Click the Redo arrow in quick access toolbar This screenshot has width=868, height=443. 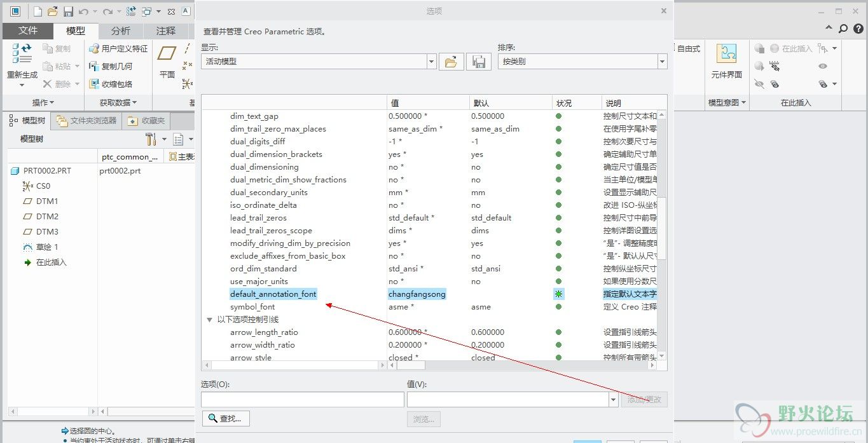click(108, 11)
